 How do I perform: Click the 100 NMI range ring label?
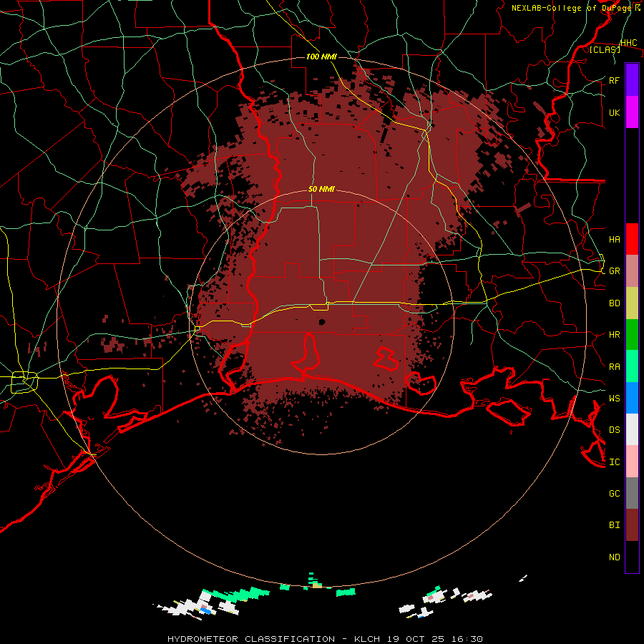pyautogui.click(x=321, y=57)
